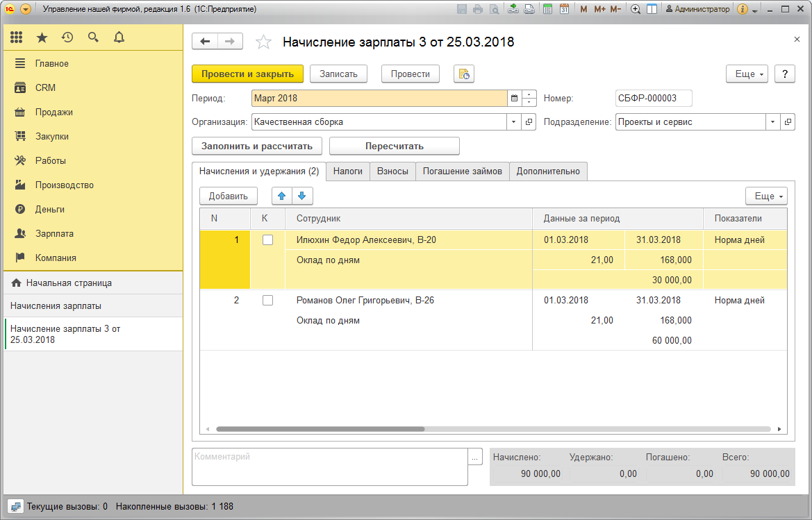Open the Favorites star in sidebar toolbar
812x520 pixels.
(42, 37)
